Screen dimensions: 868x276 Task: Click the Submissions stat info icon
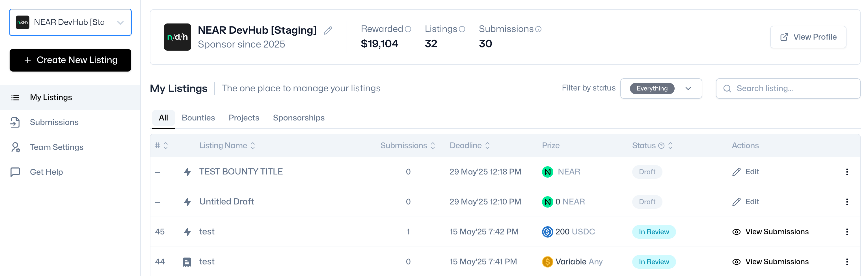[x=538, y=29]
